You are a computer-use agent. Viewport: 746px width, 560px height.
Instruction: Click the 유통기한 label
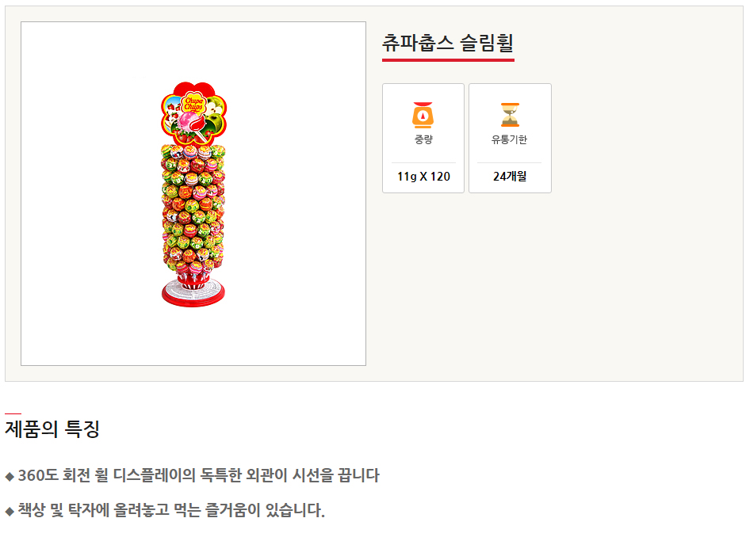tap(509, 140)
